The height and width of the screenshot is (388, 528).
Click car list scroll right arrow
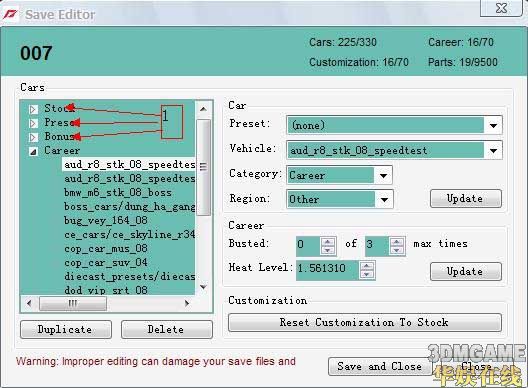point(187,303)
